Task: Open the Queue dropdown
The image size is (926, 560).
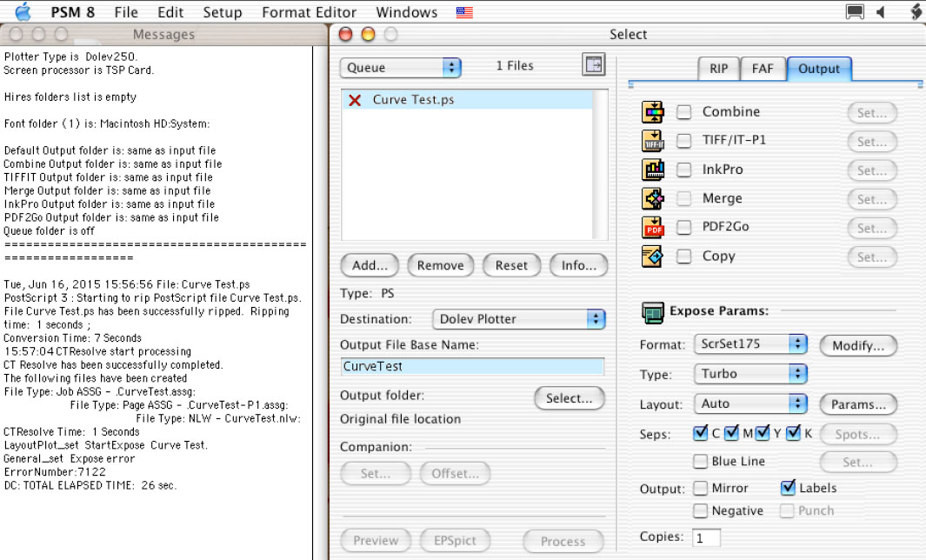Action: pos(401,67)
